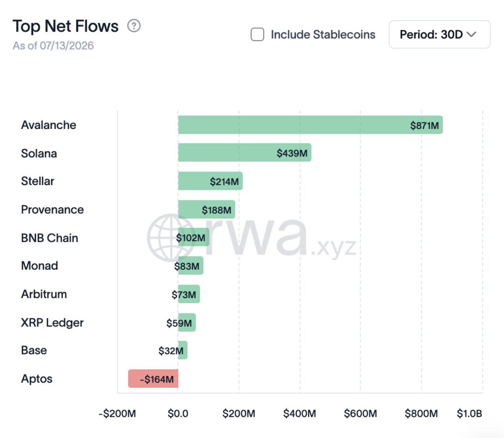Select the Avalanche $871M bar
This screenshot has height=438, width=504.
pos(310,125)
